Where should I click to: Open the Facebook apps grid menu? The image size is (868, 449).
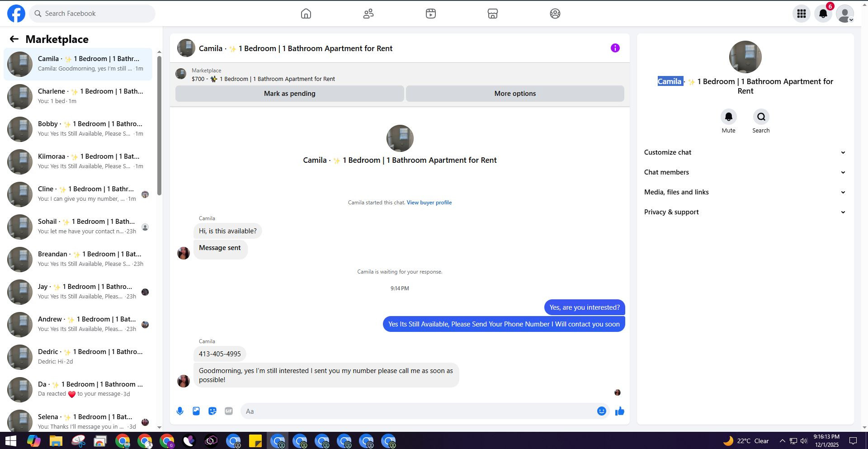tap(802, 14)
